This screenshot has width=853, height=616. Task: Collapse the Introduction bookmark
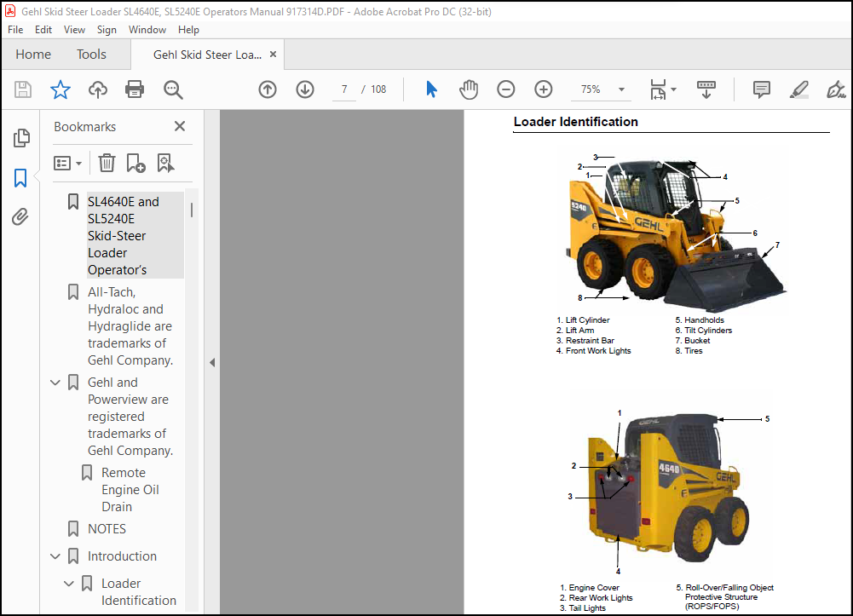(x=55, y=556)
